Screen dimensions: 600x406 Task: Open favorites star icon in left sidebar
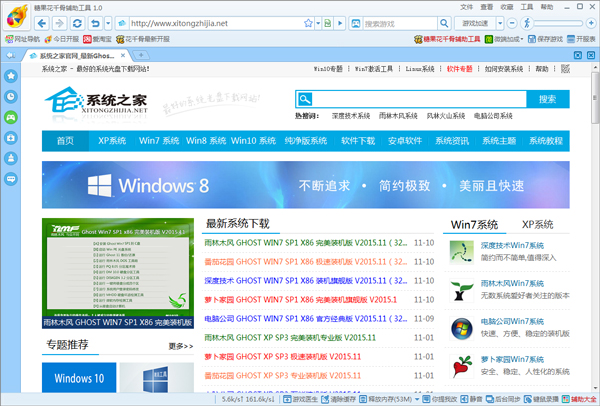pos(10,74)
